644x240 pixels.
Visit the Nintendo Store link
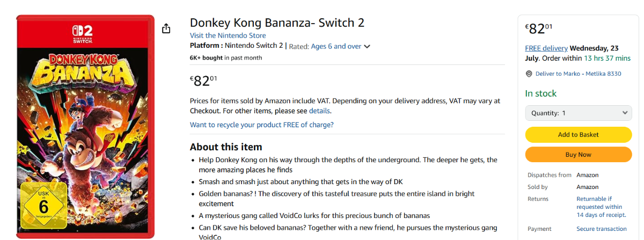(228, 35)
